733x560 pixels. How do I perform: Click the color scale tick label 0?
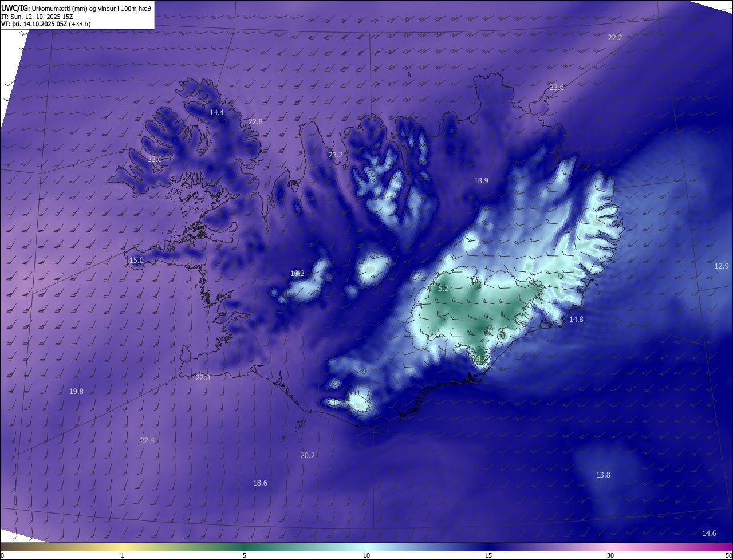pyautogui.click(x=2, y=555)
